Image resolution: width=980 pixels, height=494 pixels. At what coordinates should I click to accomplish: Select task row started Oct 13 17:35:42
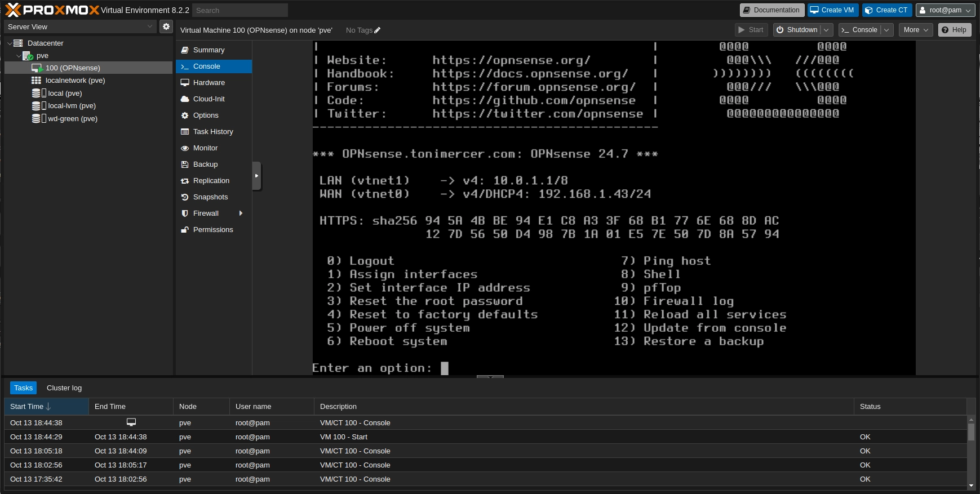[486, 479]
